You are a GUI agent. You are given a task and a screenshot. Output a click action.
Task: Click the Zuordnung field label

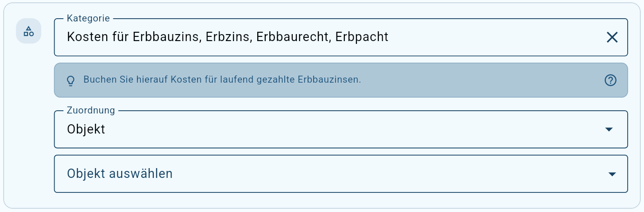pyautogui.click(x=91, y=111)
